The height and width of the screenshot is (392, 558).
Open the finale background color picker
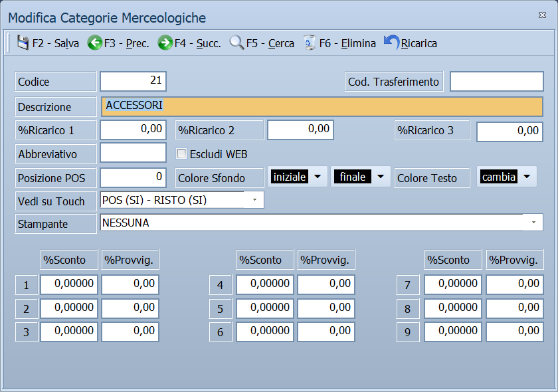point(361,177)
